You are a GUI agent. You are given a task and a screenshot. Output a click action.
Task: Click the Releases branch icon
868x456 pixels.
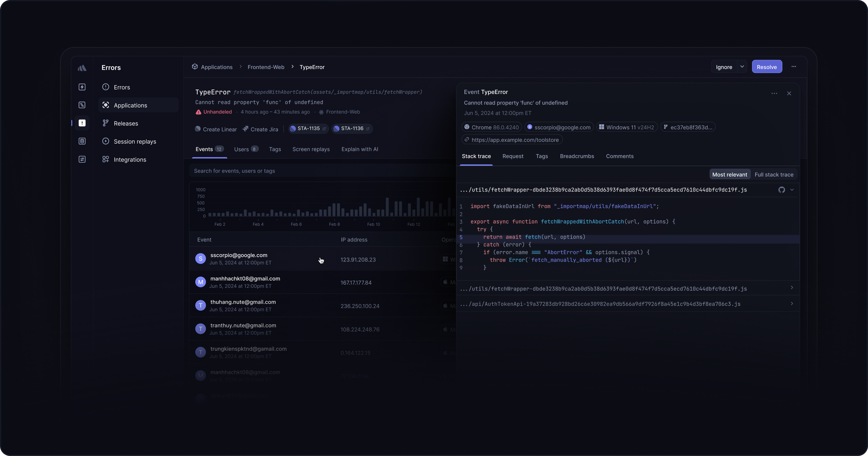click(x=105, y=123)
